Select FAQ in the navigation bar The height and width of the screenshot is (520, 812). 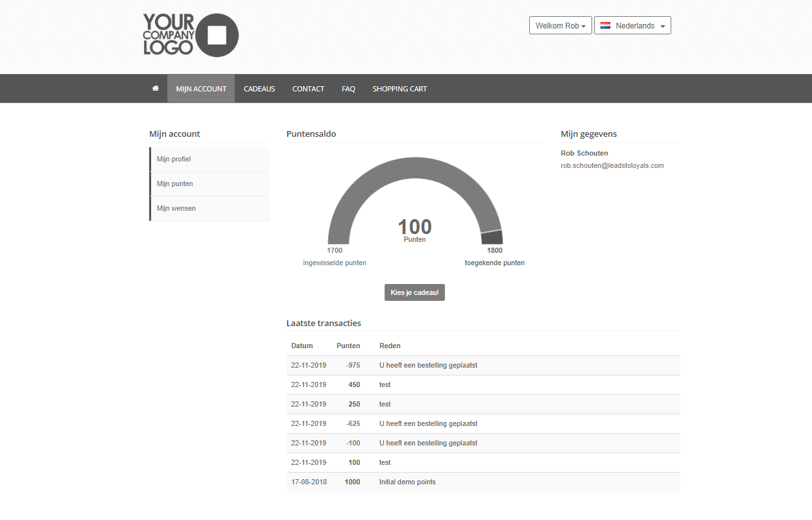[x=348, y=89]
